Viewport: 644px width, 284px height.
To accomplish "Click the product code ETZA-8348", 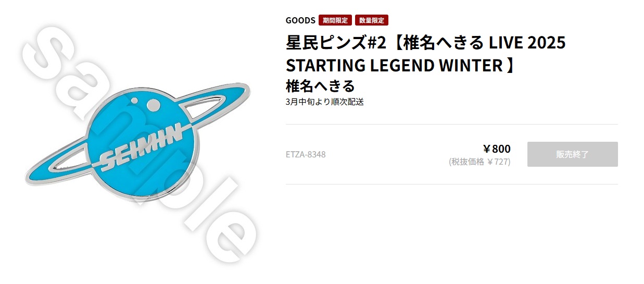I will click(x=306, y=154).
